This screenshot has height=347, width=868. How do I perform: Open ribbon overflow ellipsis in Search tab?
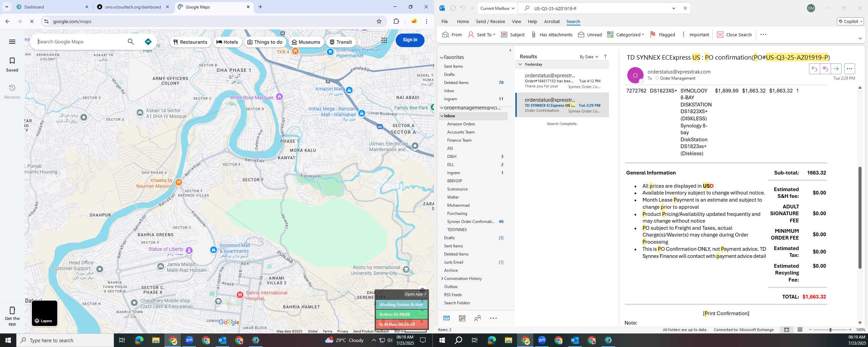pyautogui.click(x=763, y=35)
